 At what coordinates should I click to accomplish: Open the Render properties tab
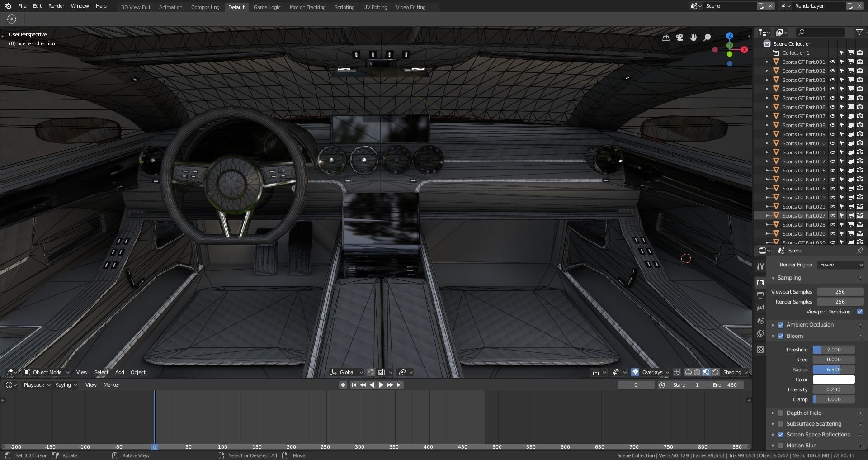pyautogui.click(x=760, y=282)
